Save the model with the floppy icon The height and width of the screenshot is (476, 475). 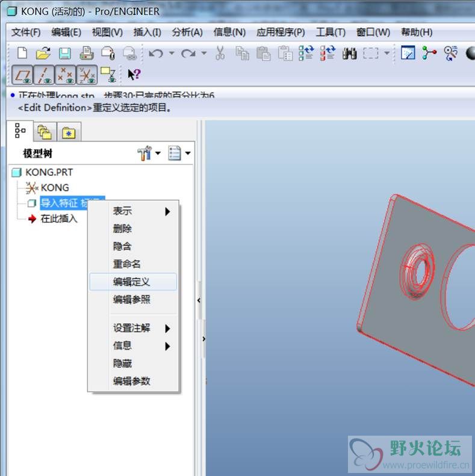click(65, 54)
